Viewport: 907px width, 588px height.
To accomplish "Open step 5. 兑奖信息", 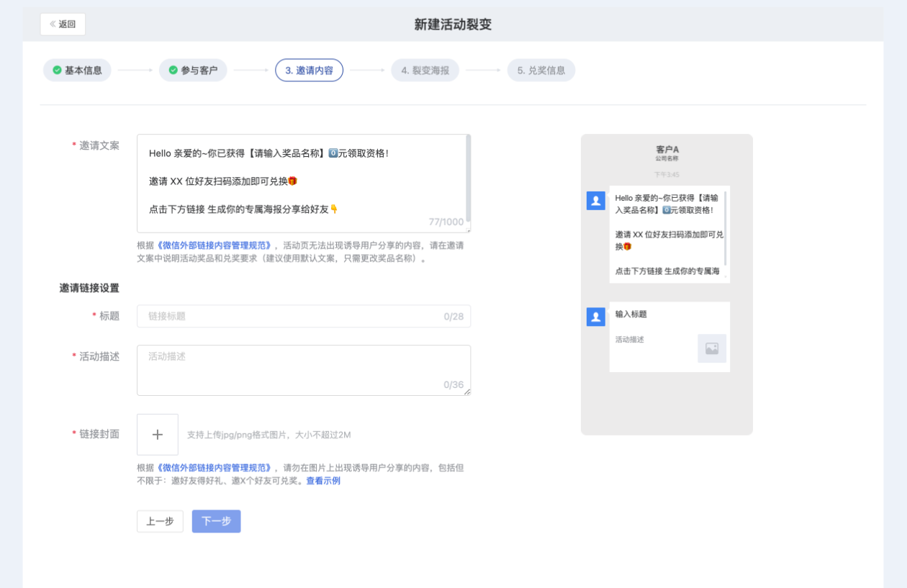I will pyautogui.click(x=541, y=70).
